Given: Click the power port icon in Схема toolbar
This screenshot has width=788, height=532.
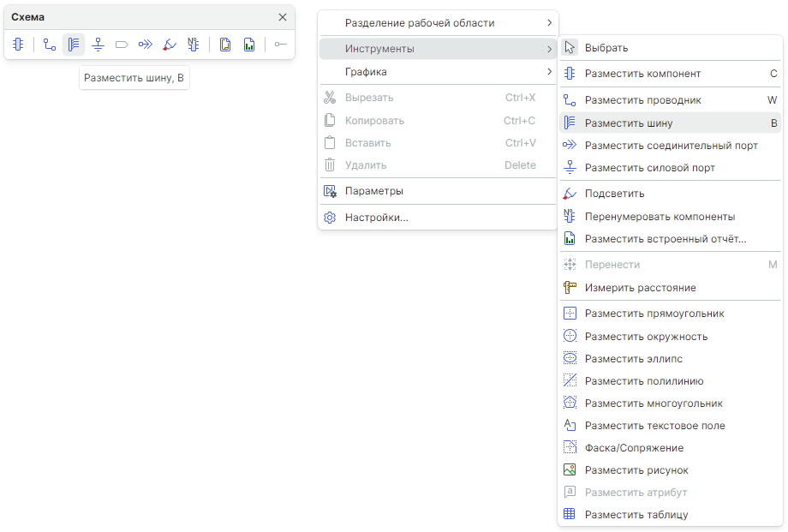Looking at the screenshot, I should (98, 45).
